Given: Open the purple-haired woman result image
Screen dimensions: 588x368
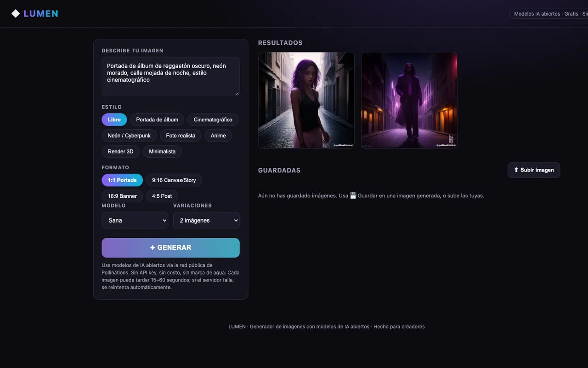Looking at the screenshot, I should [x=306, y=100].
